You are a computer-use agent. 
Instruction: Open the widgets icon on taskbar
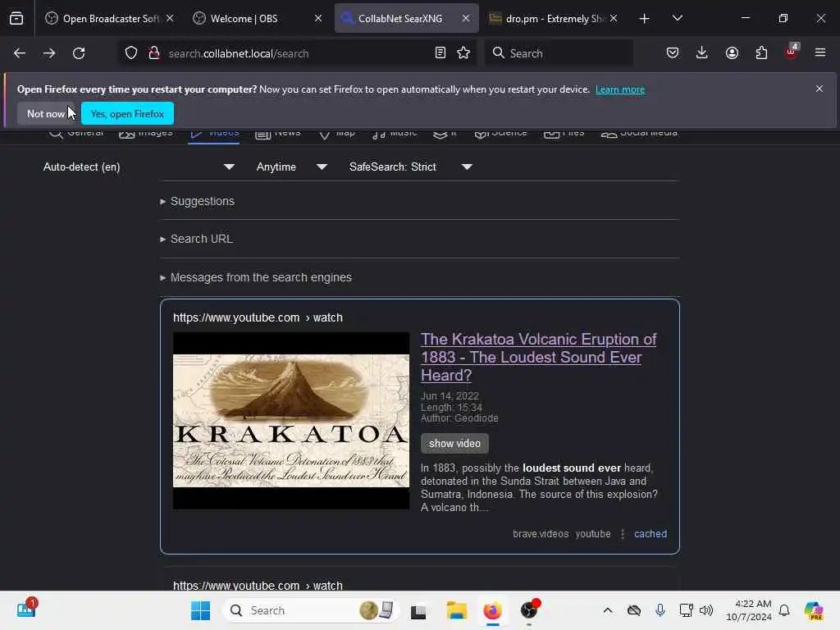(x=26, y=609)
